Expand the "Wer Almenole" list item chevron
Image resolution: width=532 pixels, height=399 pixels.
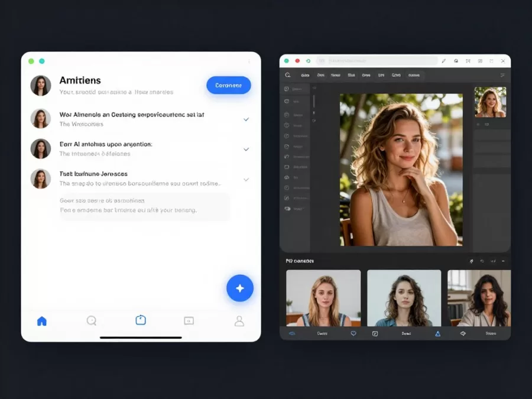246,119
